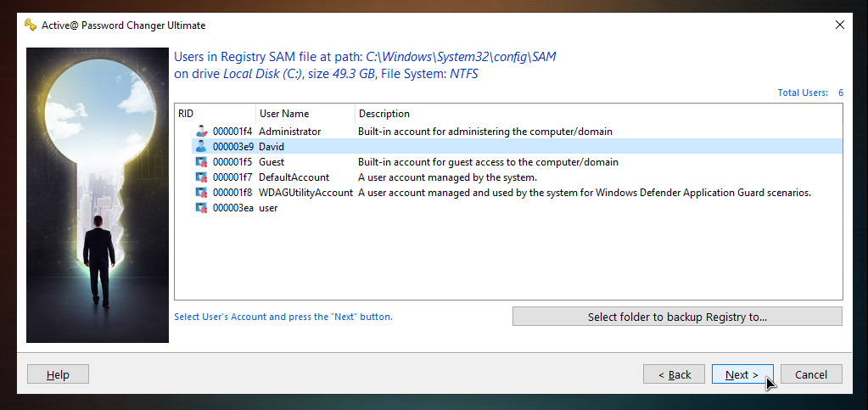Go to the Next step
This screenshot has width=868, height=410.
(742, 374)
